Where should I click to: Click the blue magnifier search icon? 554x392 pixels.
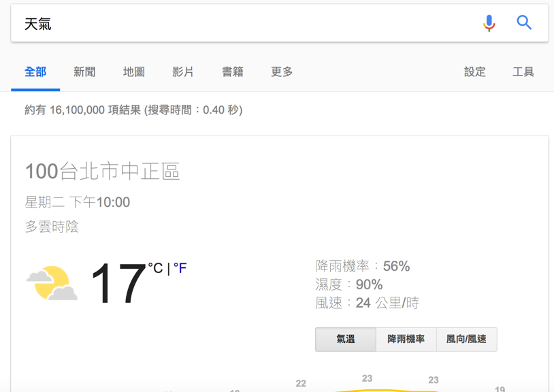(x=524, y=22)
